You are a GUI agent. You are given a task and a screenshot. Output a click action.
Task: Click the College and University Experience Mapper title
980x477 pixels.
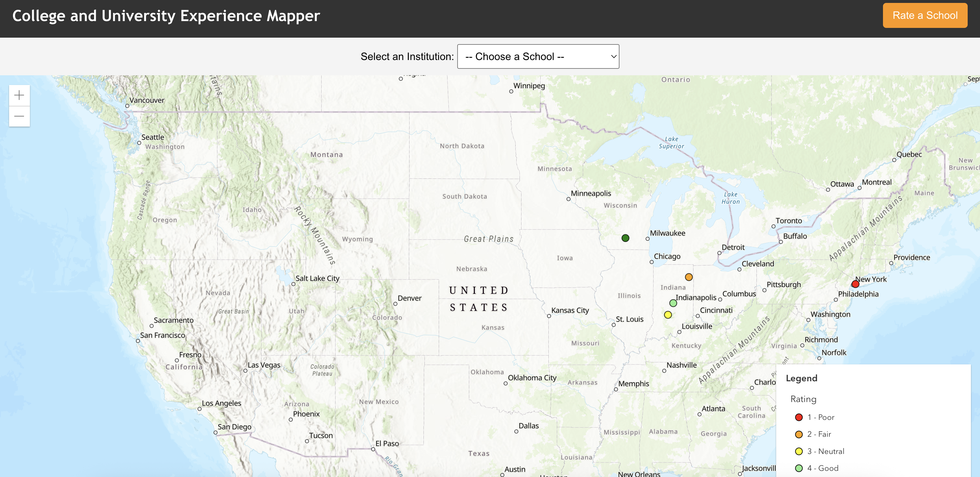coord(166,16)
